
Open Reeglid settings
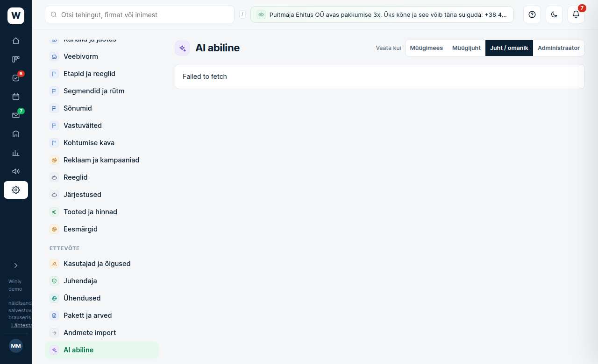pos(102,177)
